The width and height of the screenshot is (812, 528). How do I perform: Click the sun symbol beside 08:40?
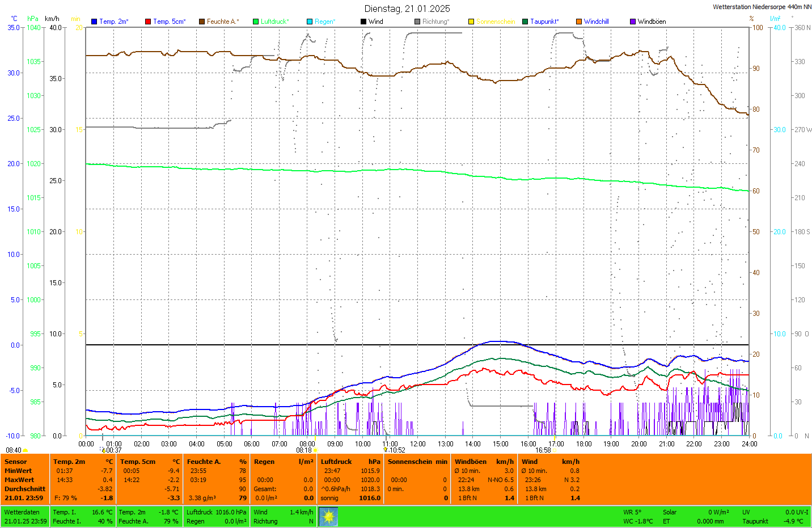point(26,451)
